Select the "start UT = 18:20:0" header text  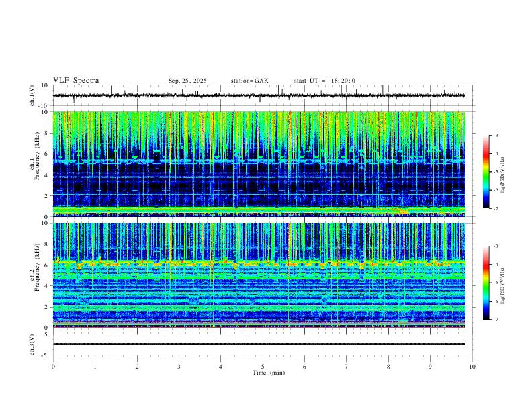click(324, 81)
